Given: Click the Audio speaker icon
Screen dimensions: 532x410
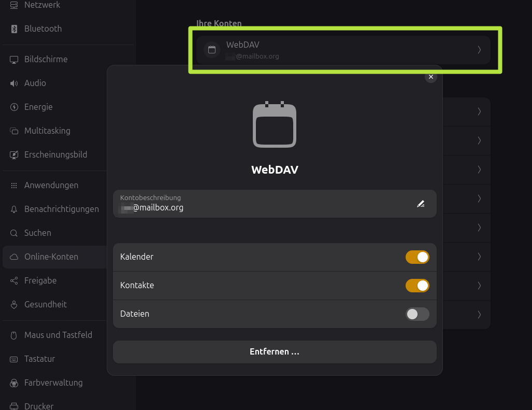Looking at the screenshot, I should click(14, 83).
